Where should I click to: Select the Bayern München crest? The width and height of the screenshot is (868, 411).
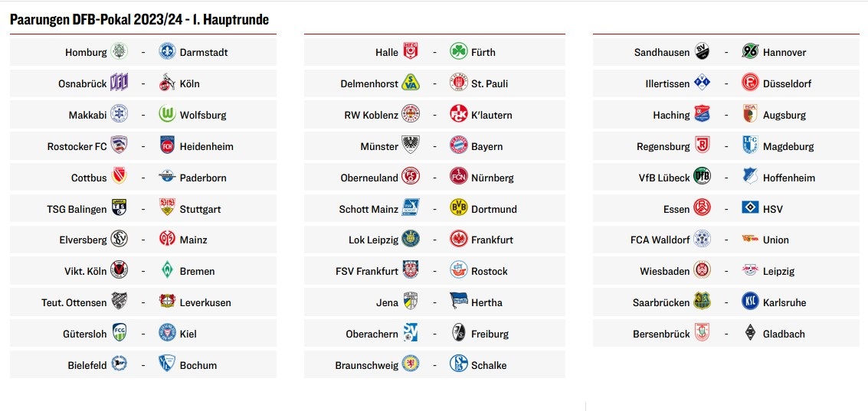pos(458,146)
